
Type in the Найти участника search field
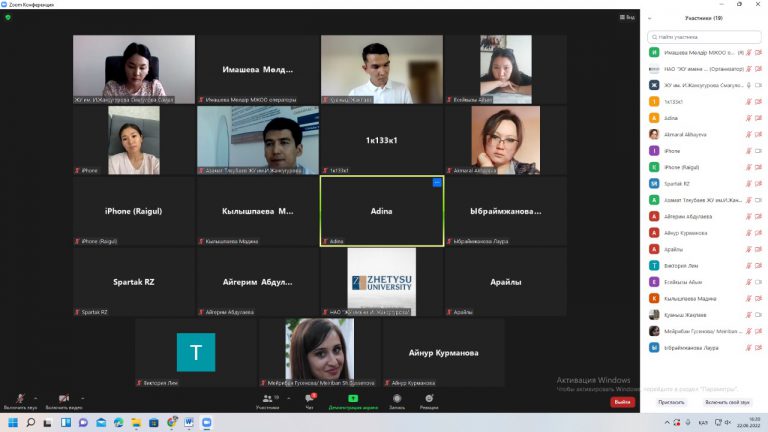click(706, 35)
